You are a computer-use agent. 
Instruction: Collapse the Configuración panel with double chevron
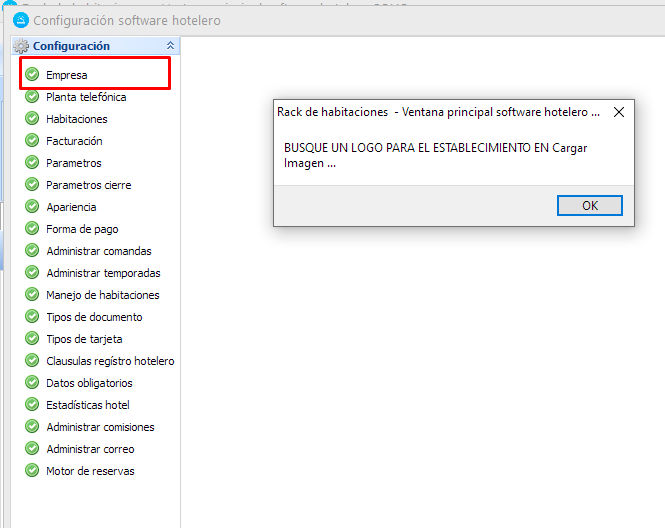point(170,46)
